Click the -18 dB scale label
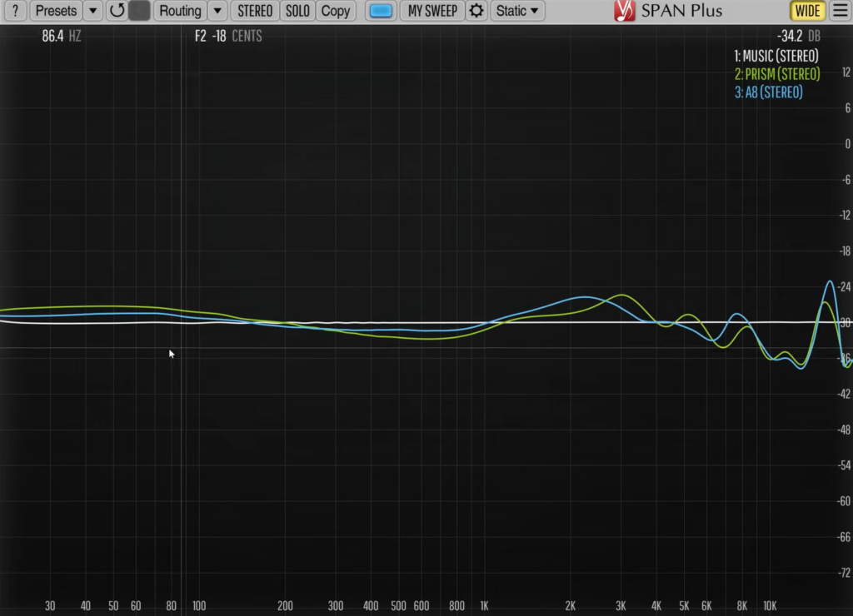 (845, 251)
